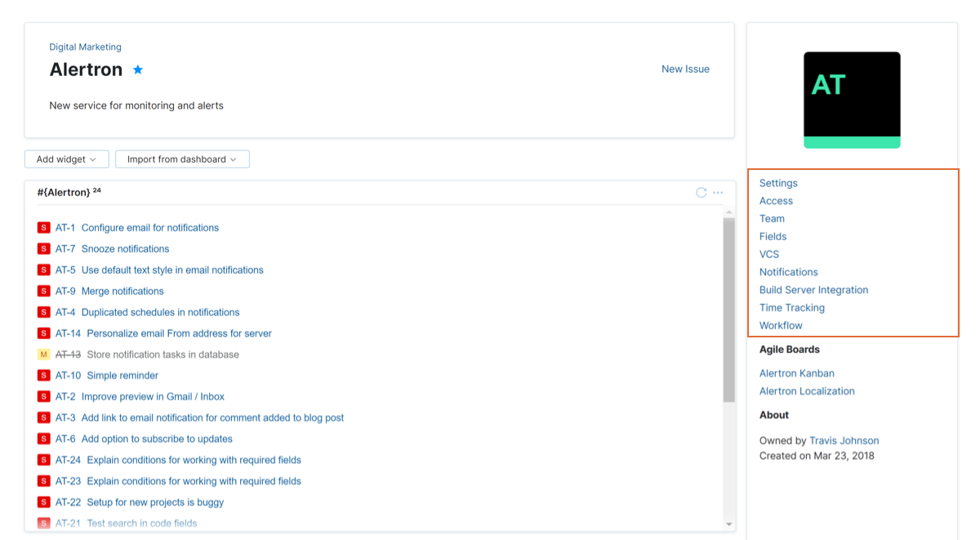Viewport: 980px width, 540px height.
Task: Click the S priority icon beside AT-7
Action: (43, 248)
